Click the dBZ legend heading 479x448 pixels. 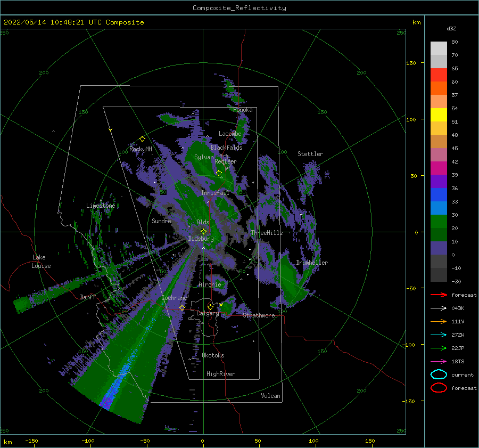(x=451, y=29)
